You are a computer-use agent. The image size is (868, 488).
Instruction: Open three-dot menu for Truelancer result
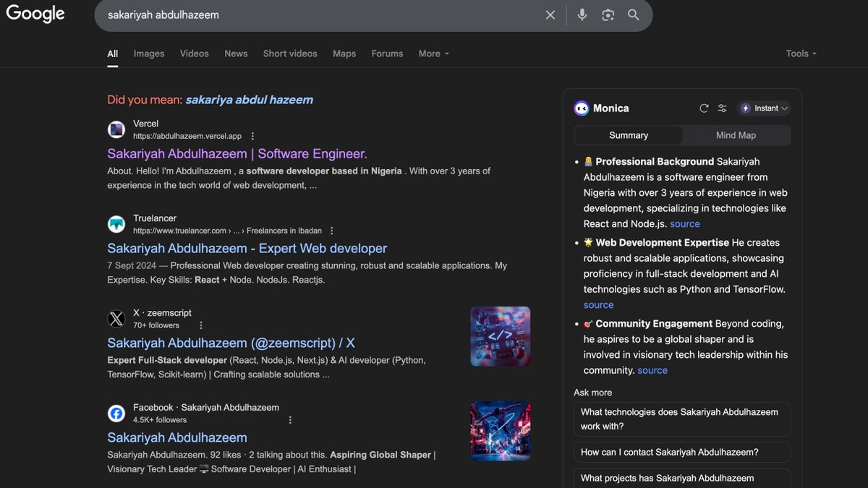pyautogui.click(x=332, y=231)
